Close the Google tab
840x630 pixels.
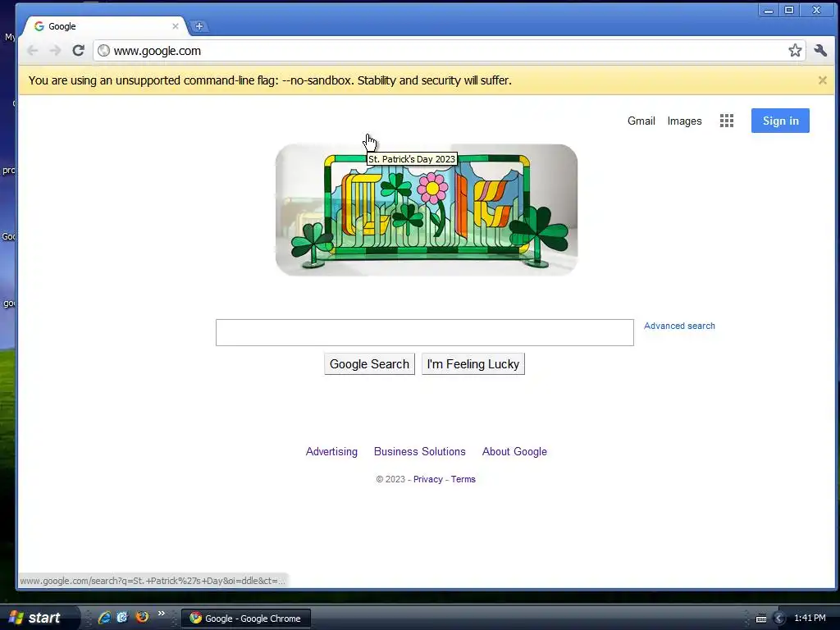(x=176, y=25)
